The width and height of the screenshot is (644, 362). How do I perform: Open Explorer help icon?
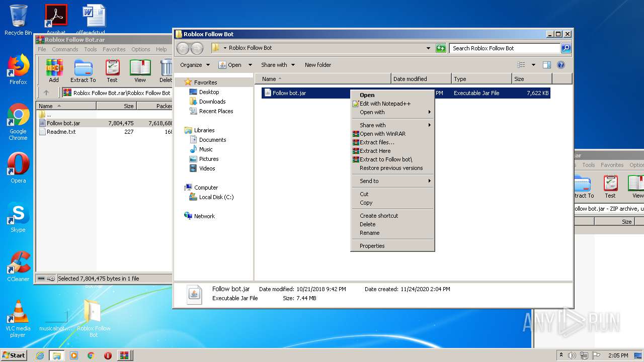click(x=561, y=65)
